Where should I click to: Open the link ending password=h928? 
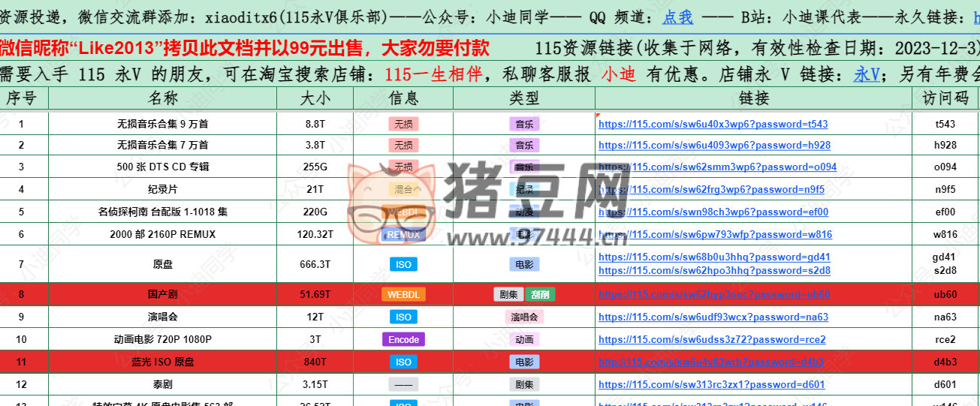click(714, 146)
